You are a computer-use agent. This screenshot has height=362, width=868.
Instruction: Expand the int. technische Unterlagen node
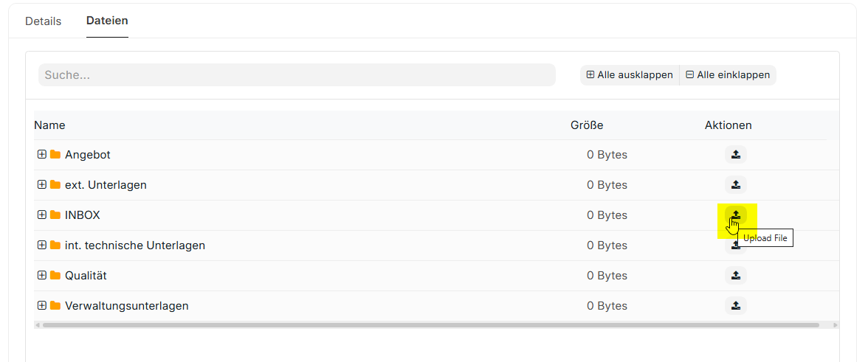[x=42, y=246]
